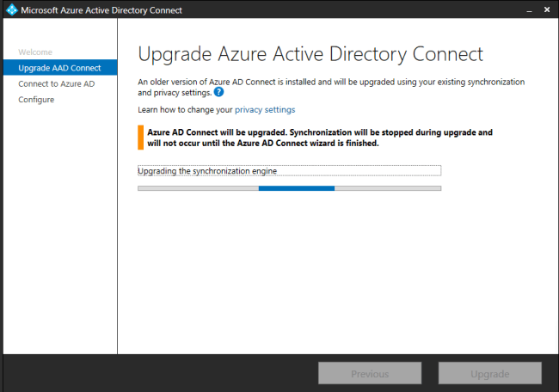Click the window title 'Microsoft Azure Active Directory Connect'
Image resolution: width=559 pixels, height=392 pixels.
tap(101, 10)
